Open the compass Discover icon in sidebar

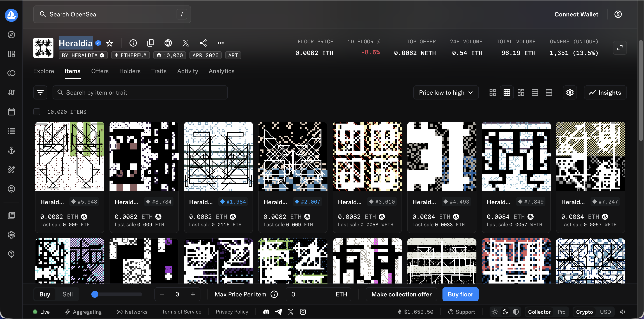[11, 34]
